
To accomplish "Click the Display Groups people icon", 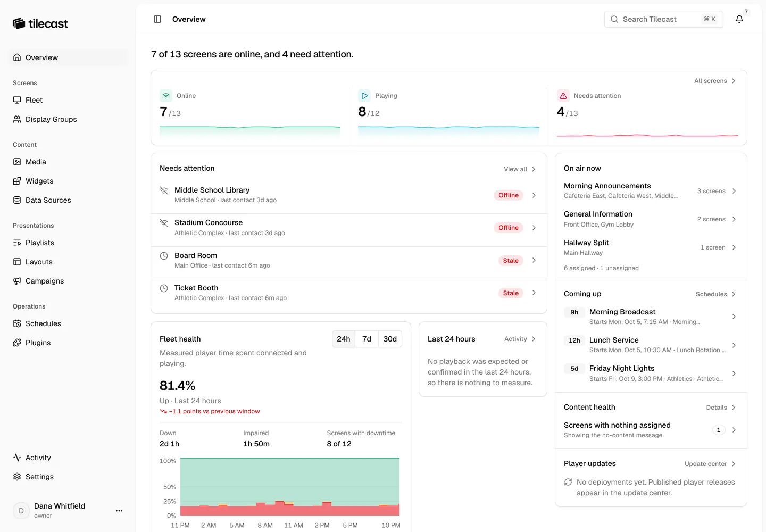I will tap(17, 119).
